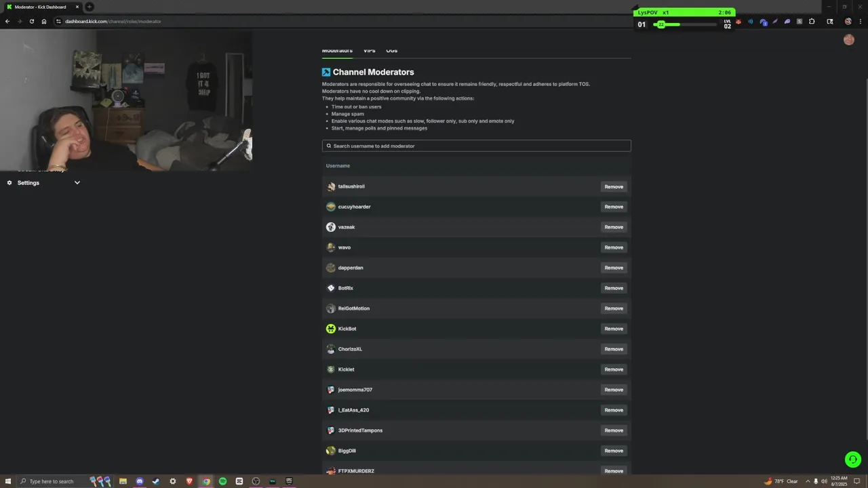The height and width of the screenshot is (488, 868).
Task: Remove joemomma707 as moderator
Action: coord(614,390)
